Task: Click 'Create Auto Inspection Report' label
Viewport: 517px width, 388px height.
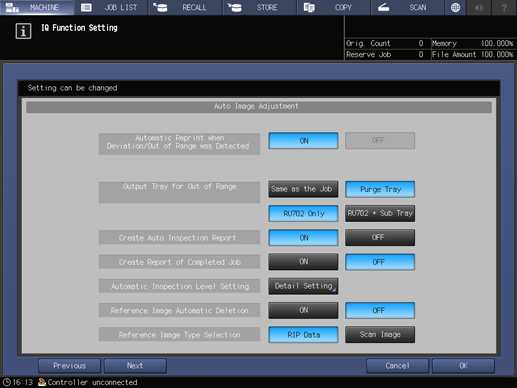Action: [x=179, y=238]
